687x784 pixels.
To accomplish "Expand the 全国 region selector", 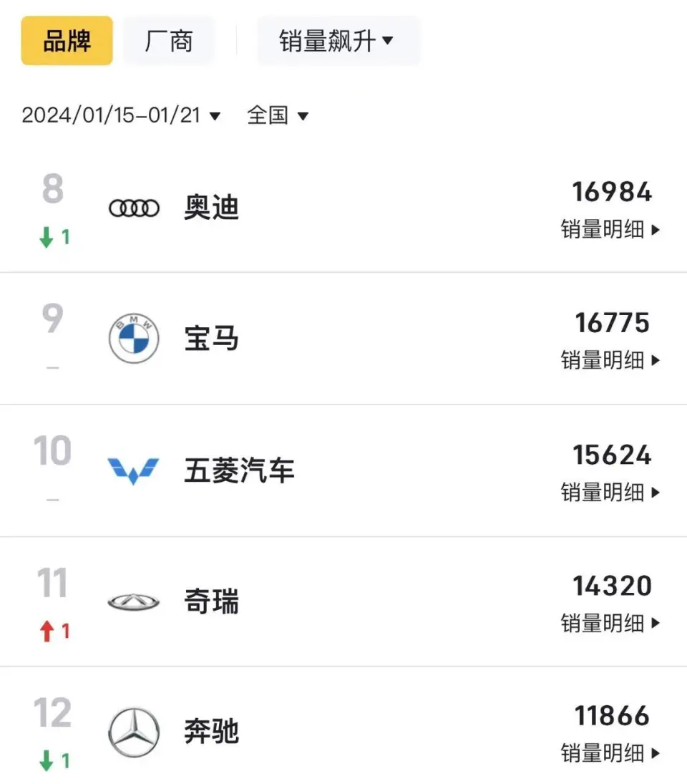I will (278, 115).
